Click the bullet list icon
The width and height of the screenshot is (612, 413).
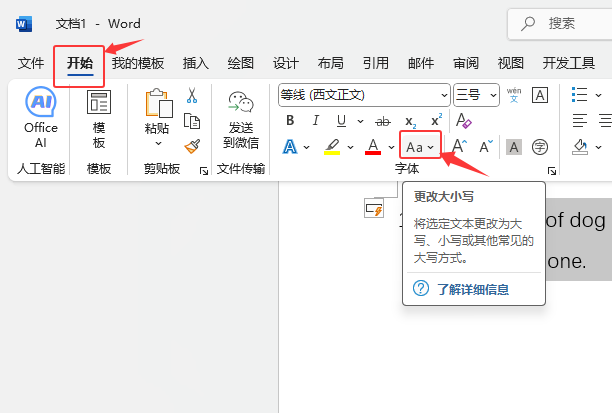[x=579, y=95]
